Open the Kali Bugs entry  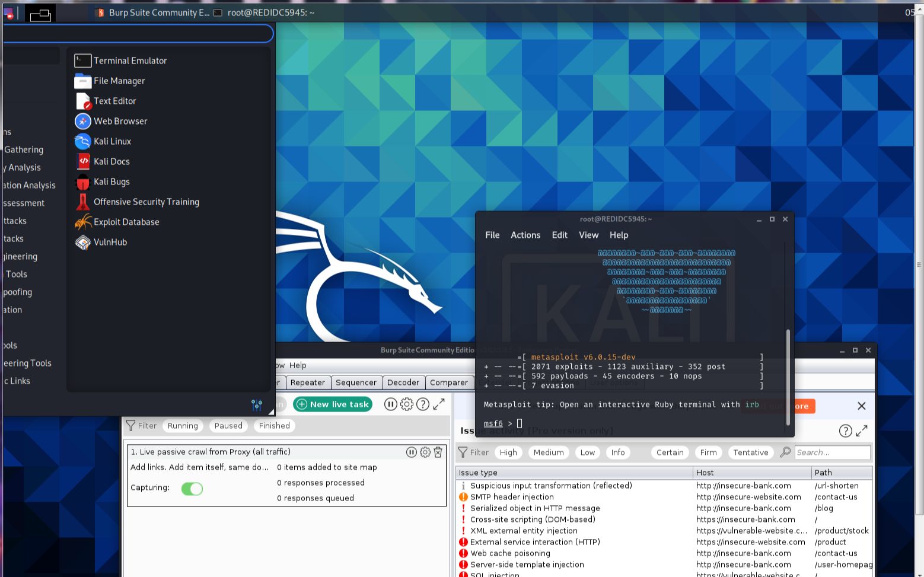[x=102, y=181]
